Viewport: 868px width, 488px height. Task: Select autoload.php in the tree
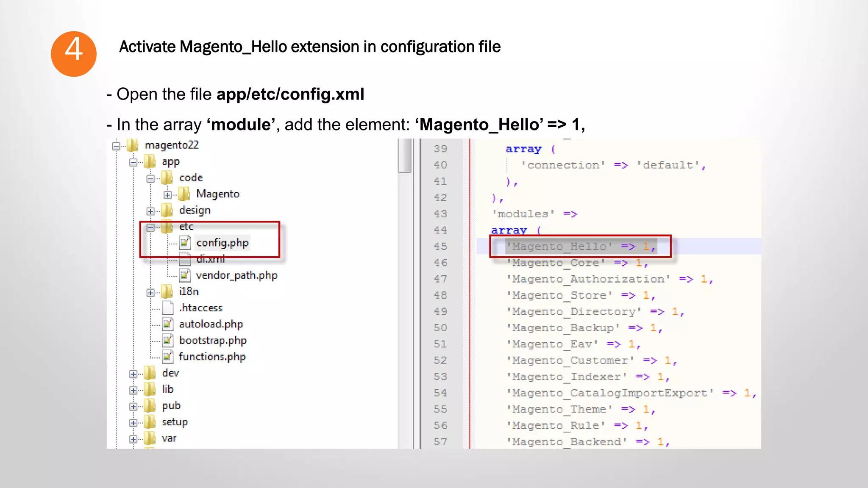(211, 324)
